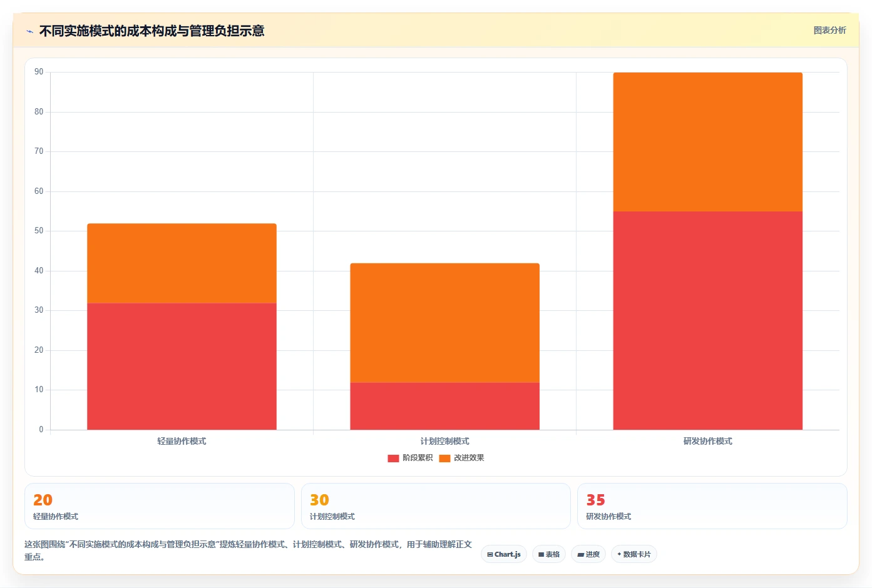Select the Chart.js tag chip
872x588 pixels.
pos(504,554)
